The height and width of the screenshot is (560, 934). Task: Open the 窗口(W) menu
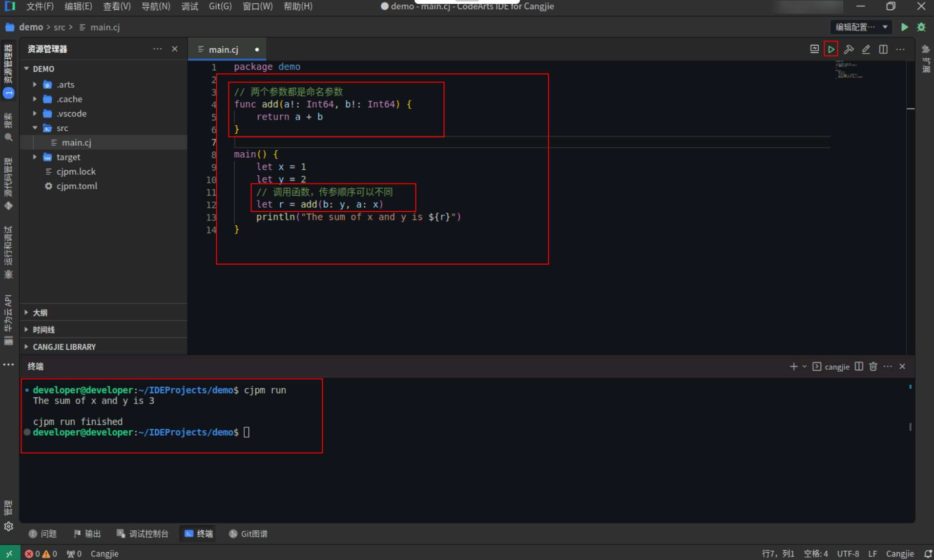coord(258,6)
